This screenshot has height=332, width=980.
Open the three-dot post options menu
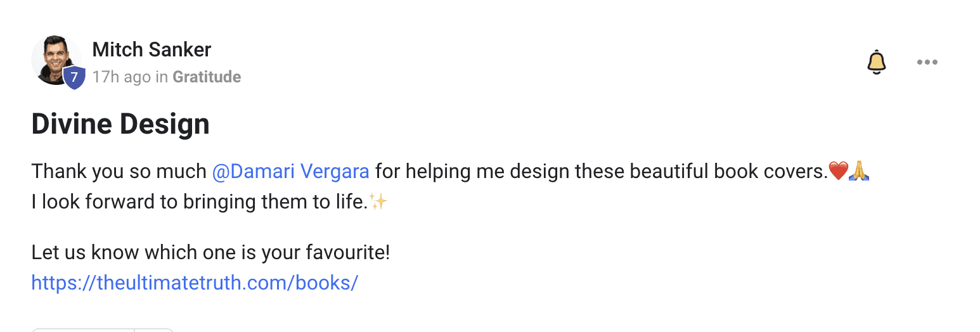pyautogui.click(x=927, y=62)
